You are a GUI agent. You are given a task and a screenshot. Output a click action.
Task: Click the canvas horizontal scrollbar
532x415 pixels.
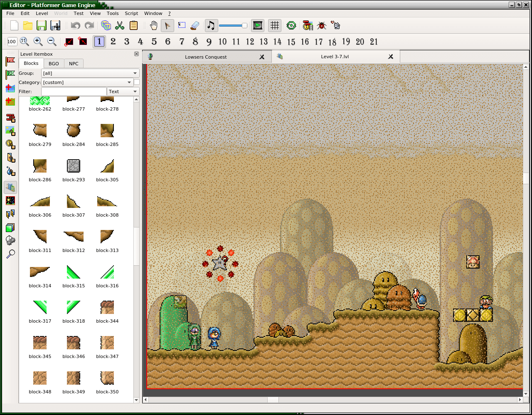point(273,400)
